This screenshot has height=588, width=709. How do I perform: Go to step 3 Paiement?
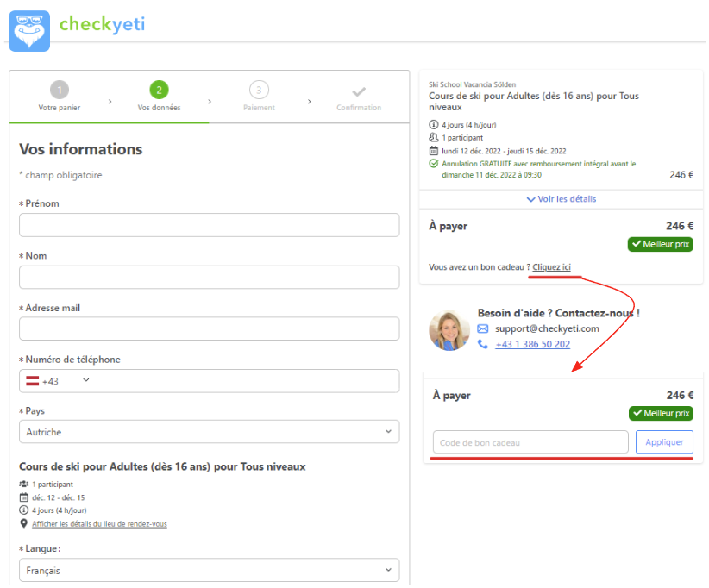259,96
